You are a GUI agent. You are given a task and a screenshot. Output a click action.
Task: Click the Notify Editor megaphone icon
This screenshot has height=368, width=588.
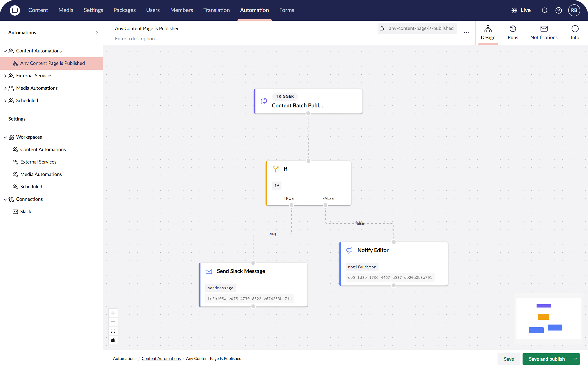click(349, 250)
